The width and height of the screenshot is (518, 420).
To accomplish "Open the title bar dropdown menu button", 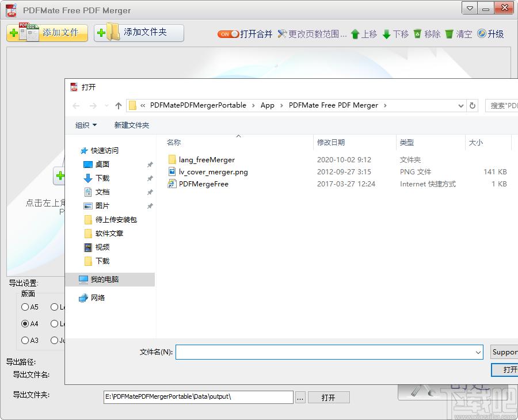I will (x=470, y=8).
